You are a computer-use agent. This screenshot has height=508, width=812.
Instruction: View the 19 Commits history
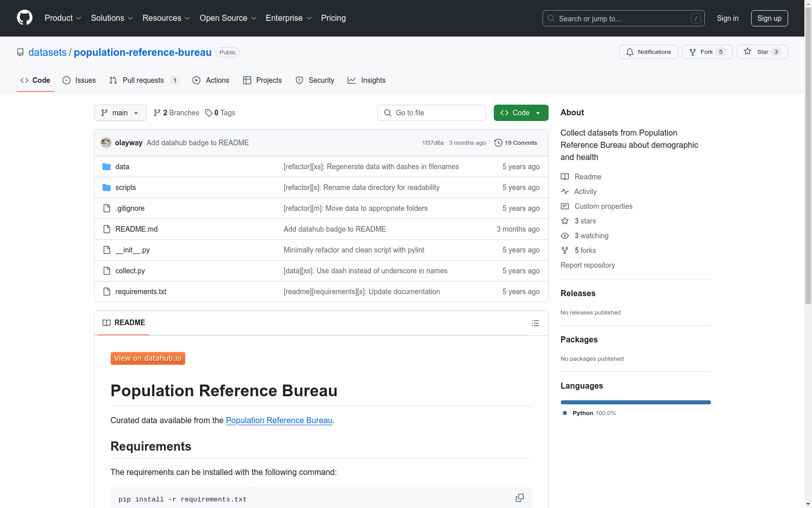516,143
